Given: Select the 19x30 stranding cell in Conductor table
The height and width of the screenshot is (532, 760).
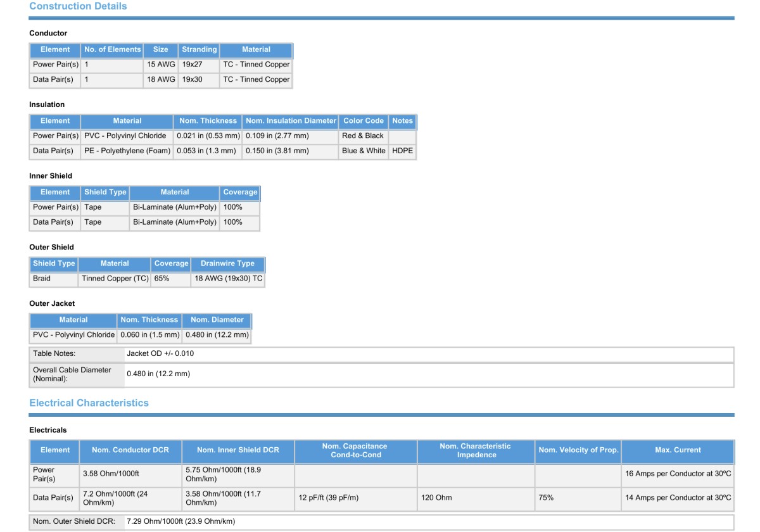Looking at the screenshot, I should (x=193, y=80).
